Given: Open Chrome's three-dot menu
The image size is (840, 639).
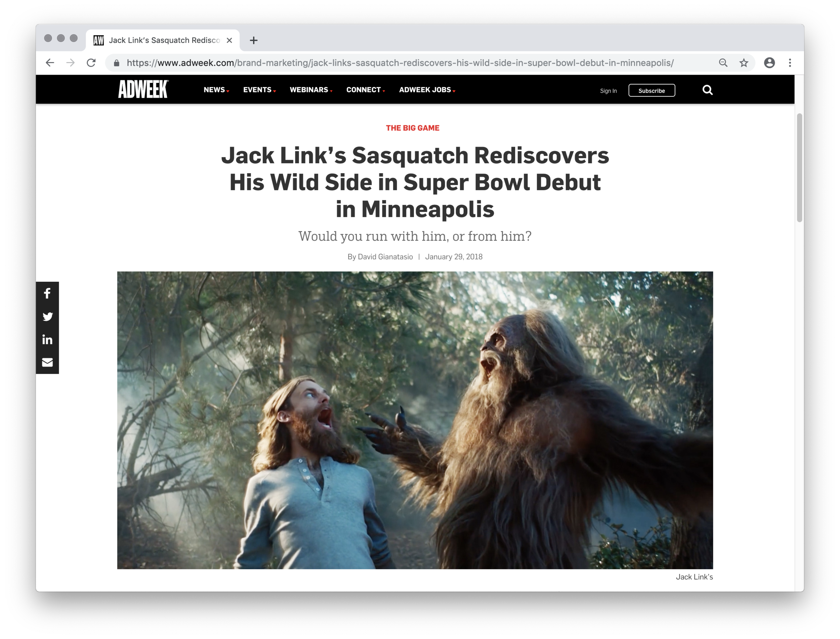Looking at the screenshot, I should point(790,63).
